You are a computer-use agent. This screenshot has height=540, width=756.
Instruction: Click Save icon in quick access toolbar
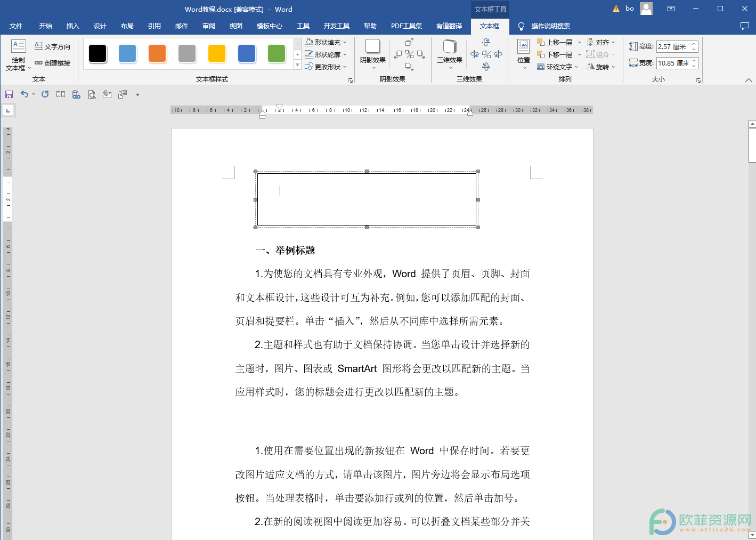click(9, 94)
